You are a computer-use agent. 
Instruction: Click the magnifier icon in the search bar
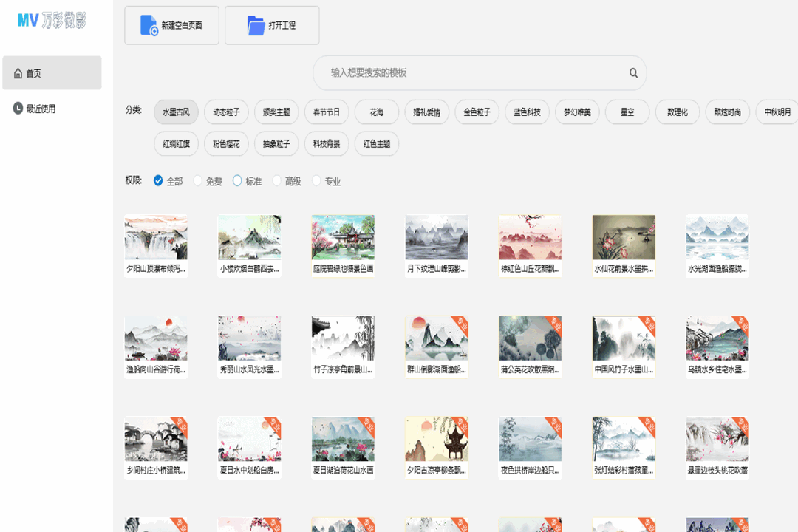point(632,73)
